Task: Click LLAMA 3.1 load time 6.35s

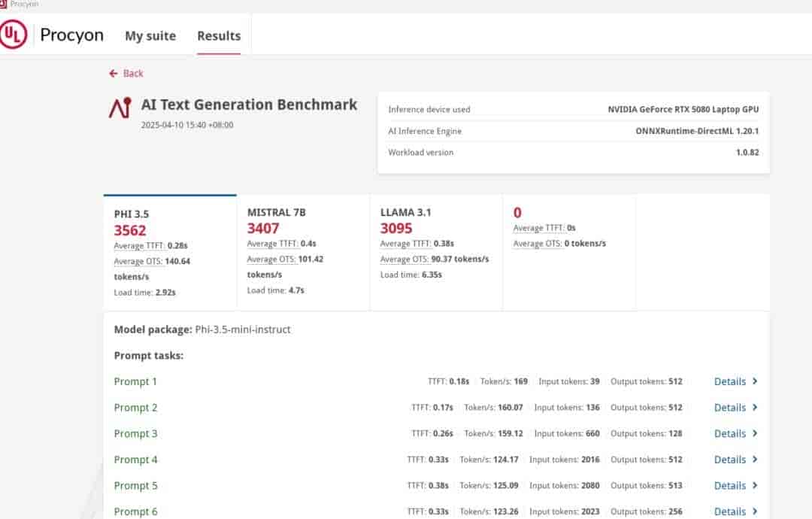Action: (x=411, y=275)
